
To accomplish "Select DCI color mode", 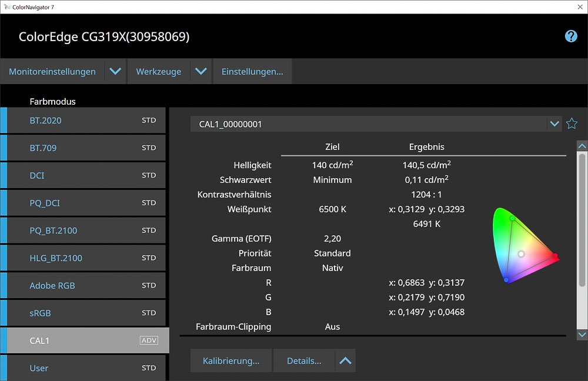I will pos(83,175).
